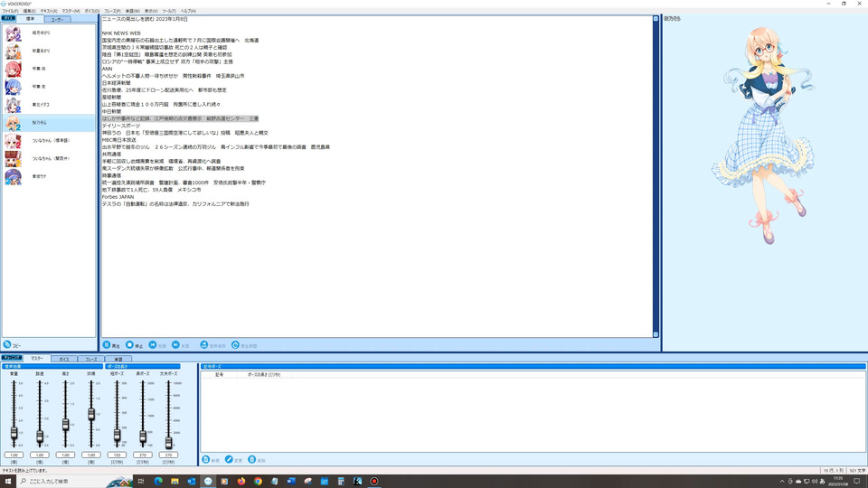Click the text editor scrollbar up arrow
The width and height of the screenshot is (868, 488).
pyautogui.click(x=656, y=19)
